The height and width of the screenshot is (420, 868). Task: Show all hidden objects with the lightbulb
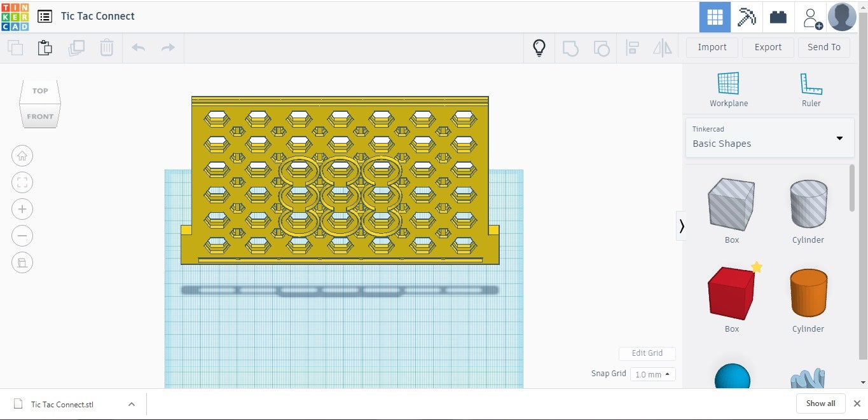539,47
